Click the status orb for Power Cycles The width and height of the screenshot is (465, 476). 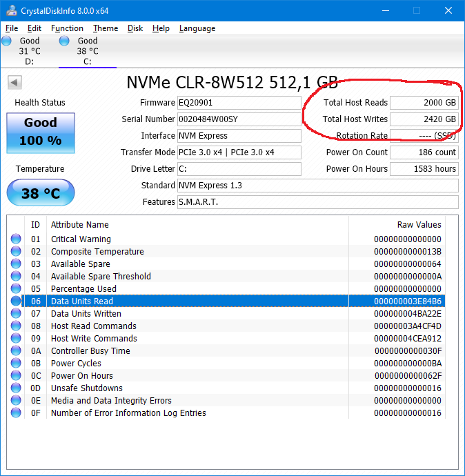[x=16, y=364]
